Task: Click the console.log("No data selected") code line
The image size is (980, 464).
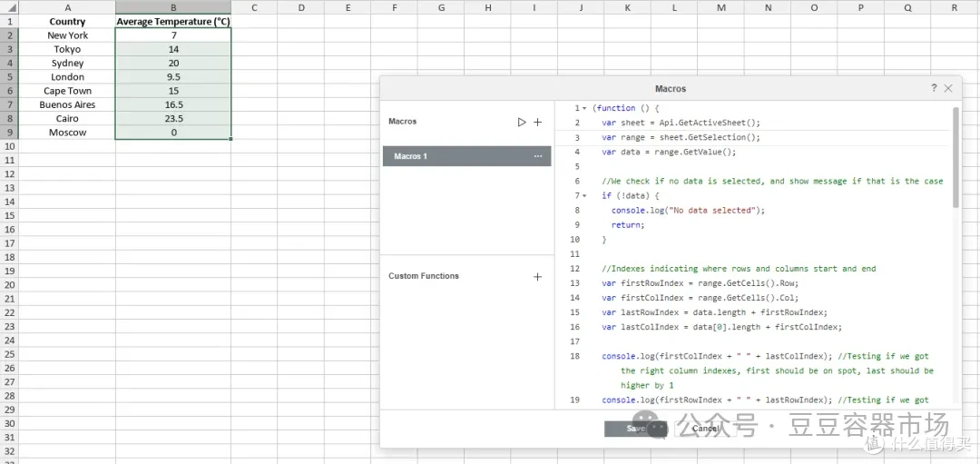Action: [x=688, y=210]
